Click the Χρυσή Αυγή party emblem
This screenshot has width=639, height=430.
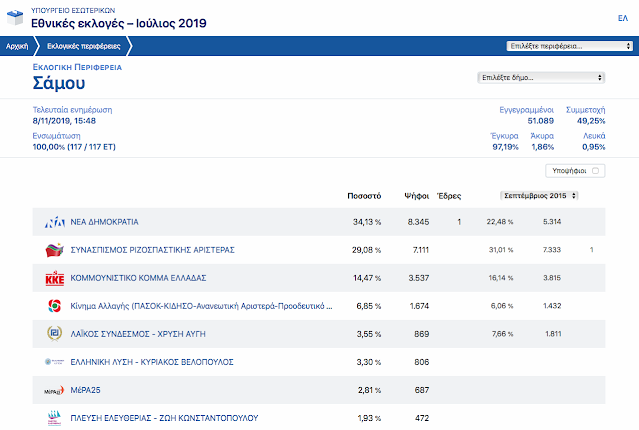[55, 333]
